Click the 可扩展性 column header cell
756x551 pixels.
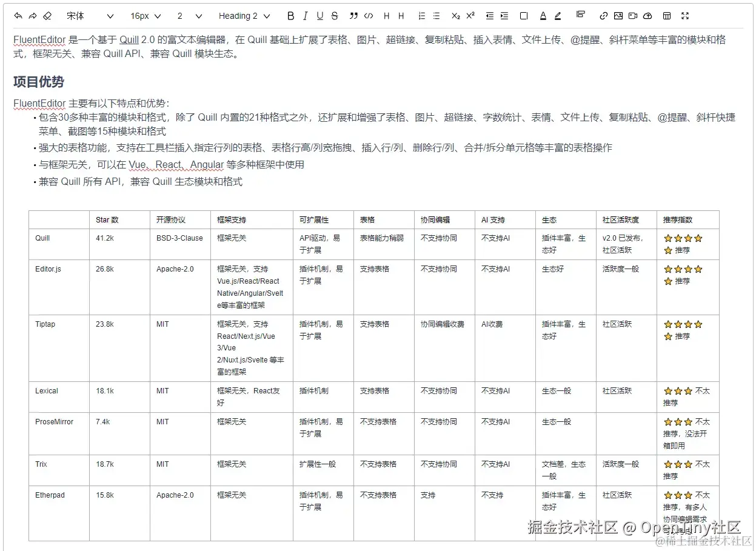click(323, 219)
